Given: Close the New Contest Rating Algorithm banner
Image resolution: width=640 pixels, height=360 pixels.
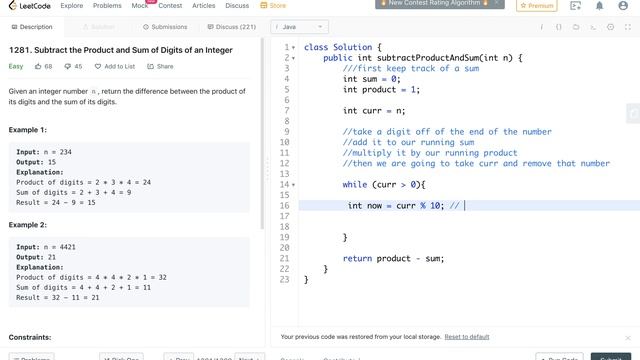Looking at the screenshot, I should coord(496,3).
